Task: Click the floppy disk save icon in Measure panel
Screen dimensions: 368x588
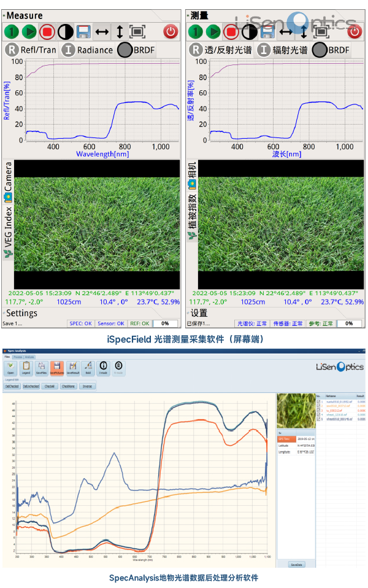Action: pyautogui.click(x=83, y=32)
